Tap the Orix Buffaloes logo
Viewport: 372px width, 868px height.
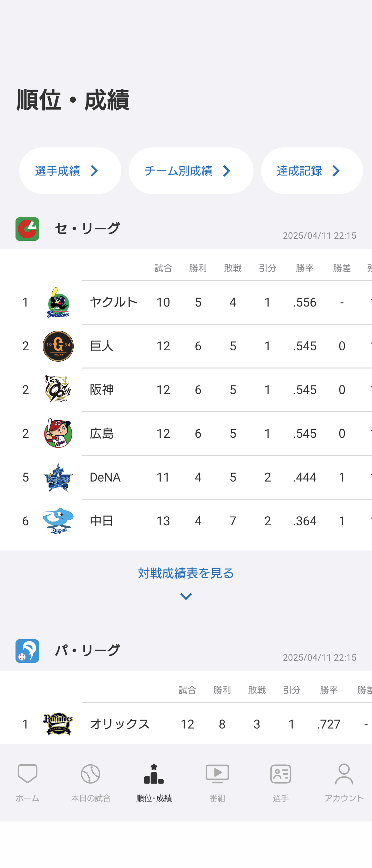(x=58, y=724)
